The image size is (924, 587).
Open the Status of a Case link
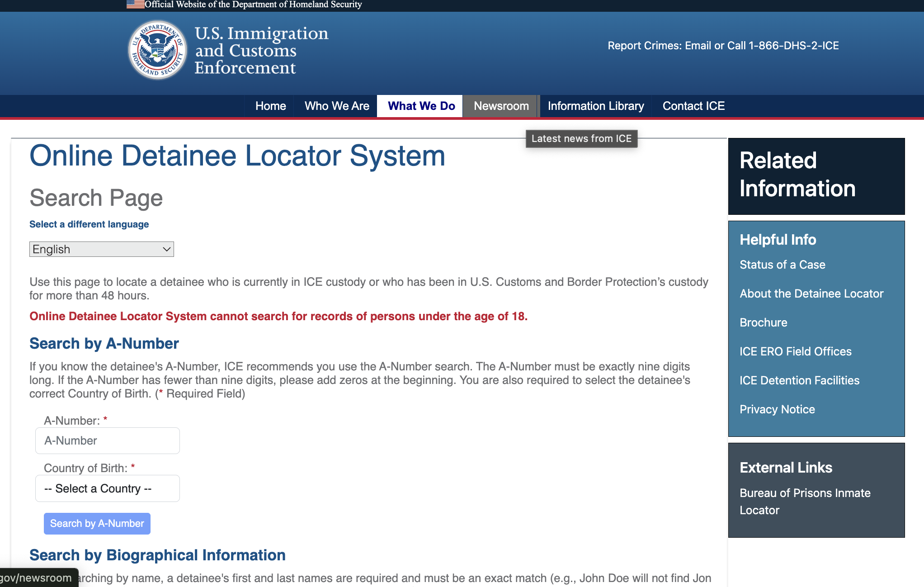pyautogui.click(x=782, y=265)
